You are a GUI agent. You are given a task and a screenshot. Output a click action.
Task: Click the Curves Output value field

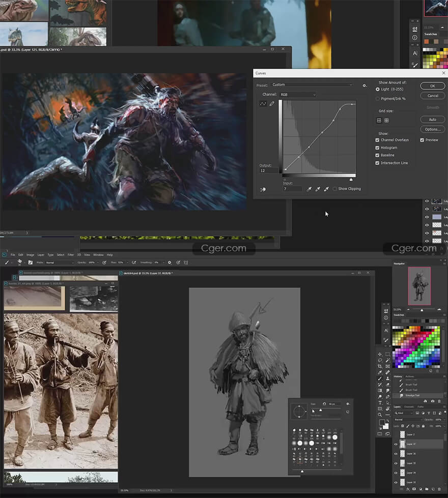coord(269,171)
